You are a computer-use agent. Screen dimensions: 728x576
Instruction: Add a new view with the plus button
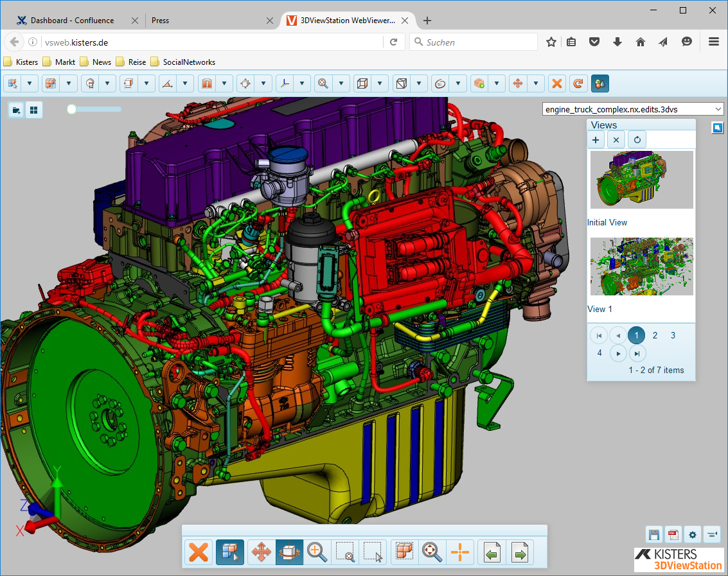pyautogui.click(x=596, y=139)
